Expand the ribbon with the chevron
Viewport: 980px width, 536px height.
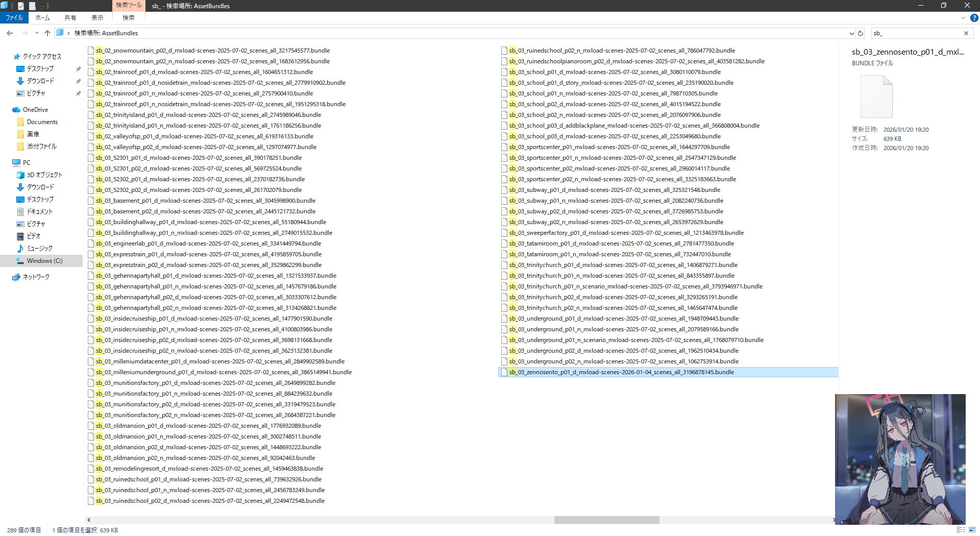click(963, 18)
